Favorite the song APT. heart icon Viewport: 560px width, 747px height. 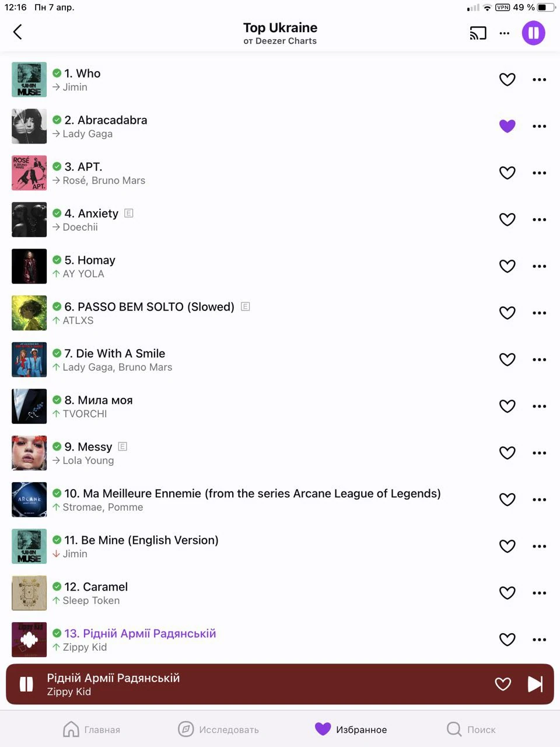click(x=508, y=173)
